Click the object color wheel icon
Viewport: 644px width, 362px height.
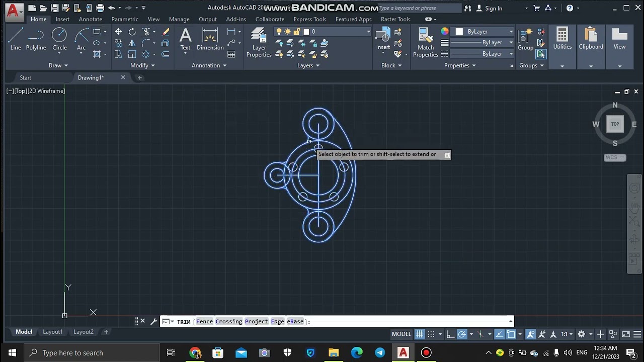point(445,32)
